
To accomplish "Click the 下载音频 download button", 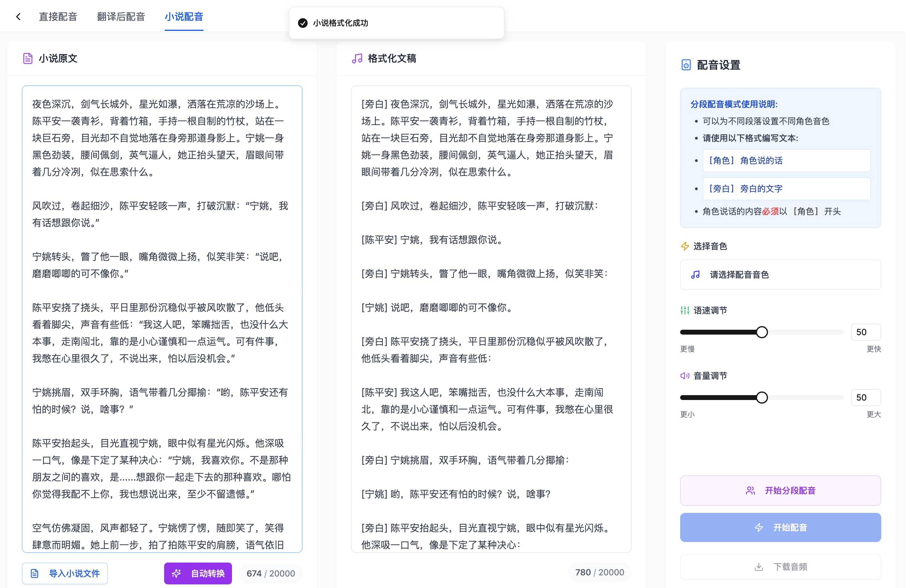I will 780,567.
